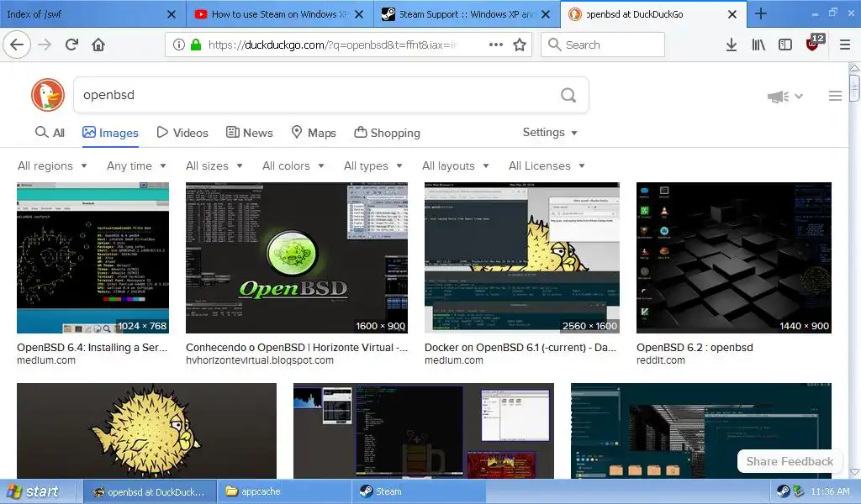This screenshot has height=504, width=861.
Task: Open the downloads arrow panel
Action: pyautogui.click(x=731, y=45)
